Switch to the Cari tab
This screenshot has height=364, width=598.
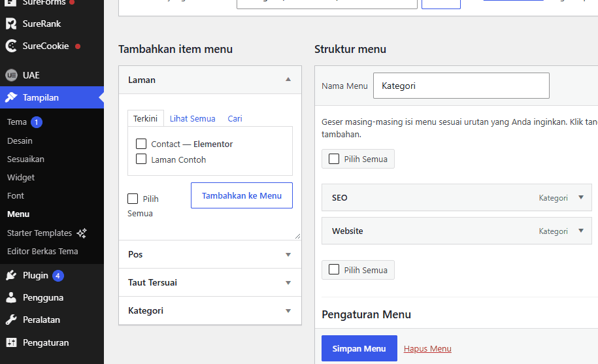(x=235, y=118)
